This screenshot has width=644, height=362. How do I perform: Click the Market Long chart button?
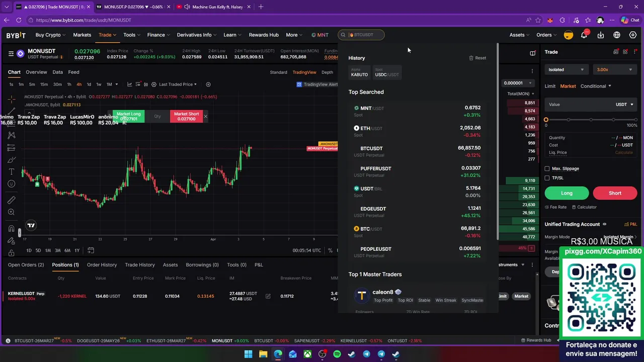129,116
